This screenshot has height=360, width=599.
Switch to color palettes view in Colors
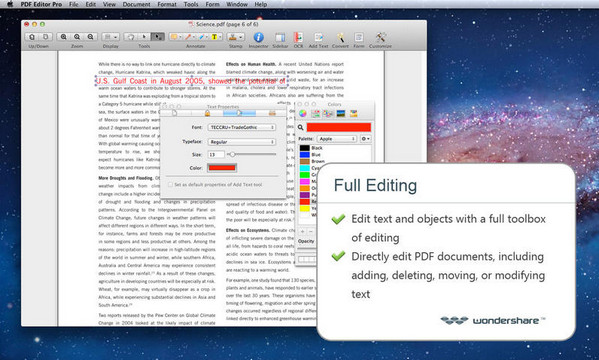(328, 113)
